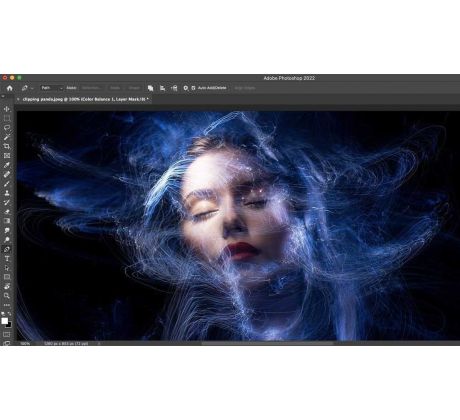Select the Rectangular Marquee tool
The width and height of the screenshot is (460, 420).
pyautogui.click(x=7, y=118)
